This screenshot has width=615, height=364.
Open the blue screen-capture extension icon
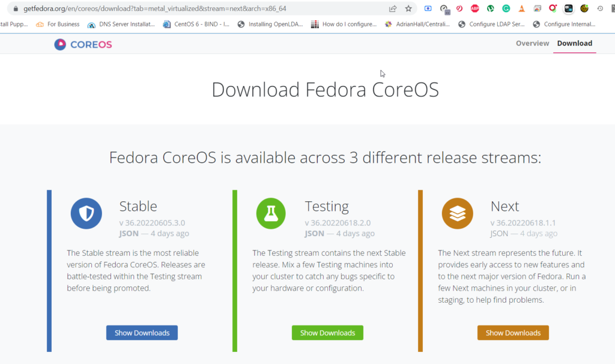pyautogui.click(x=428, y=8)
